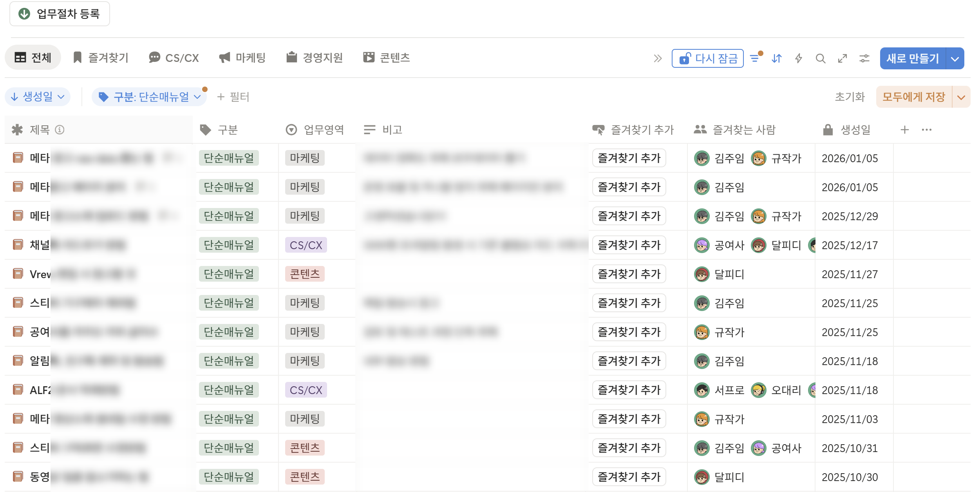
Task: Open the sort options icon next to filter
Action: tap(776, 58)
